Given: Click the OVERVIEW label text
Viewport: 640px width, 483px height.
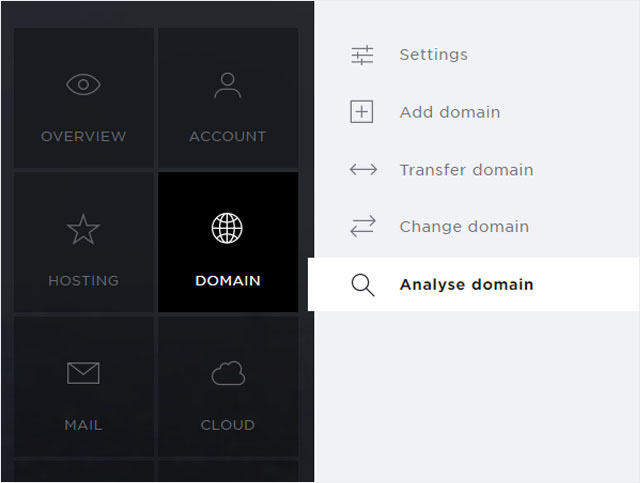Looking at the screenshot, I should [x=84, y=136].
